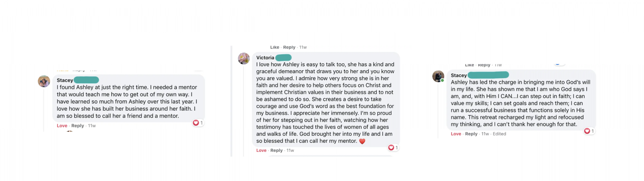Click the red heart emoji ending Victoria's comment
644x181 pixels.
click(362, 141)
